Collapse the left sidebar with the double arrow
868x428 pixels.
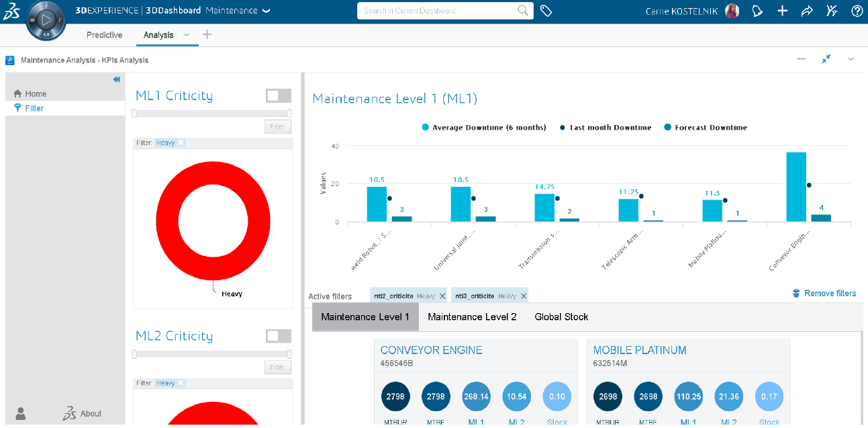[117, 79]
